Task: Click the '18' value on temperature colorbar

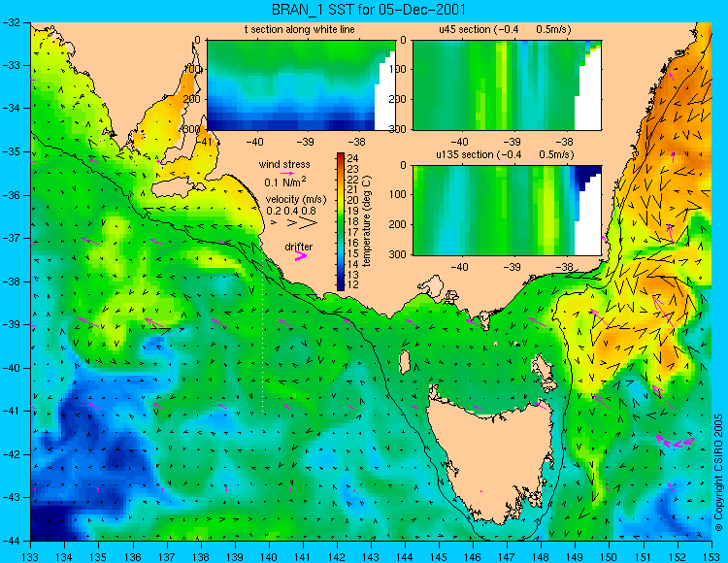Action: click(x=353, y=221)
